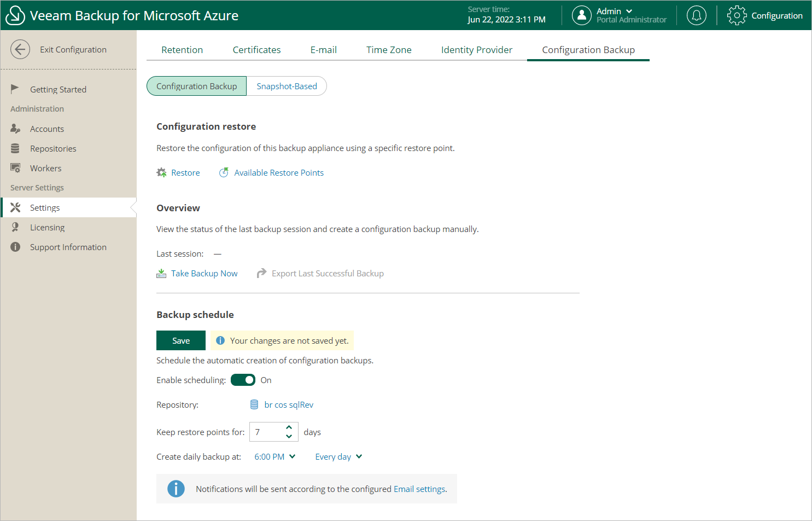Click the Licensing badge icon
The width and height of the screenshot is (812, 521).
[15, 227]
